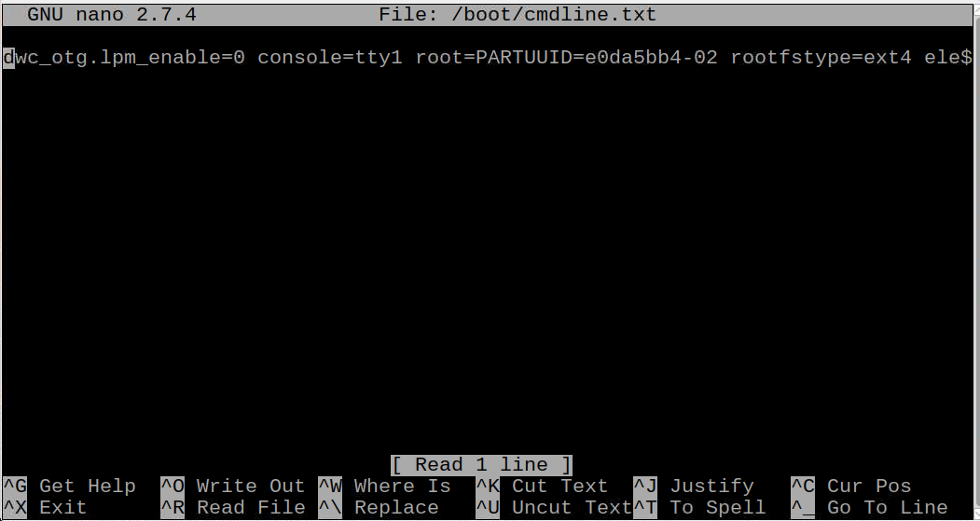
Task: Click the File: /boot/cmdline.txt title
Action: 518,14
